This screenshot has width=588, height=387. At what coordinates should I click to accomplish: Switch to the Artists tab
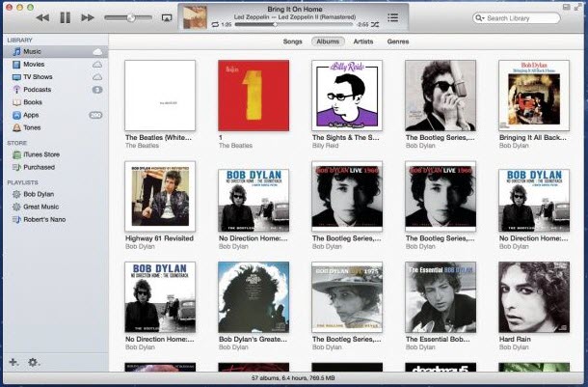tap(363, 41)
